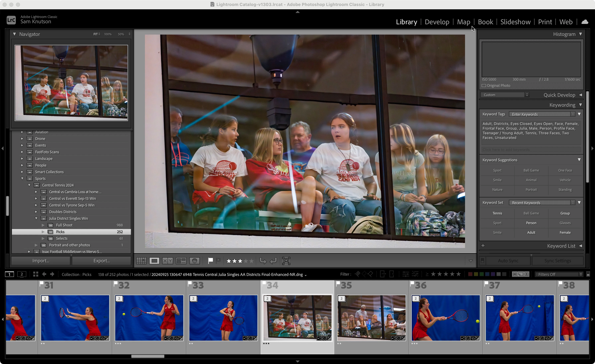
Task: Toggle Original Photo checkbox
Action: pyautogui.click(x=484, y=85)
